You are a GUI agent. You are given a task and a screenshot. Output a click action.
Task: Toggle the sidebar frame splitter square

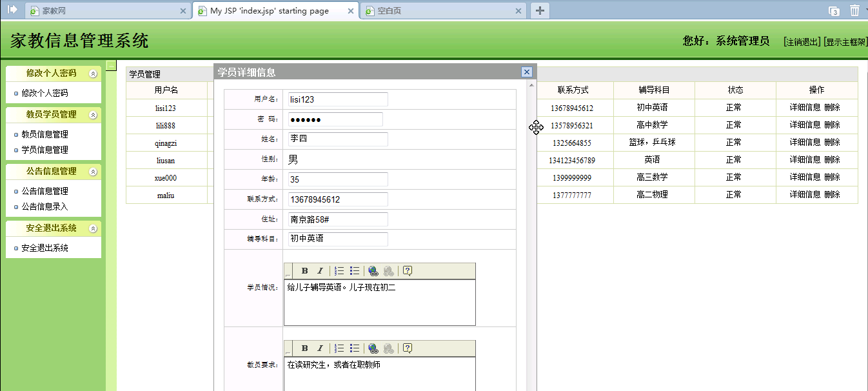[112, 65]
